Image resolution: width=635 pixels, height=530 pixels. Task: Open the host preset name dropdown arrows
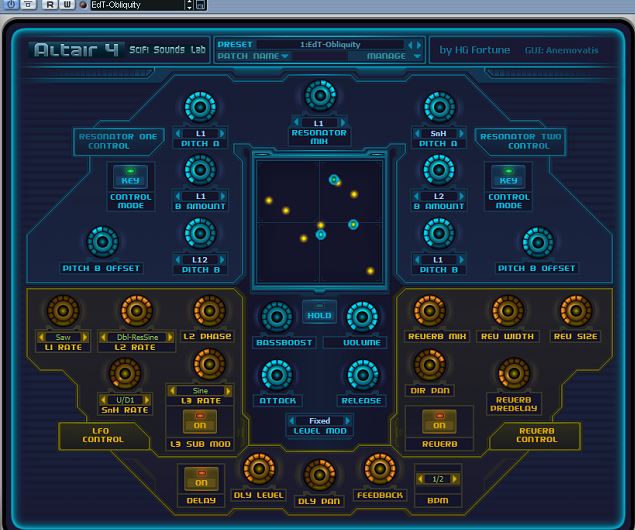pyautogui.click(x=189, y=5)
